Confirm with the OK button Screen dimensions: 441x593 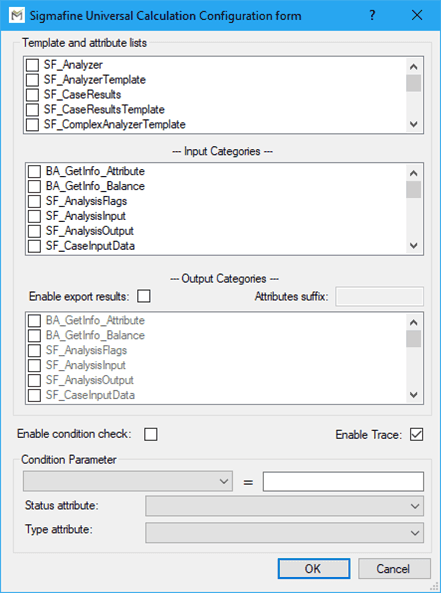click(x=314, y=568)
